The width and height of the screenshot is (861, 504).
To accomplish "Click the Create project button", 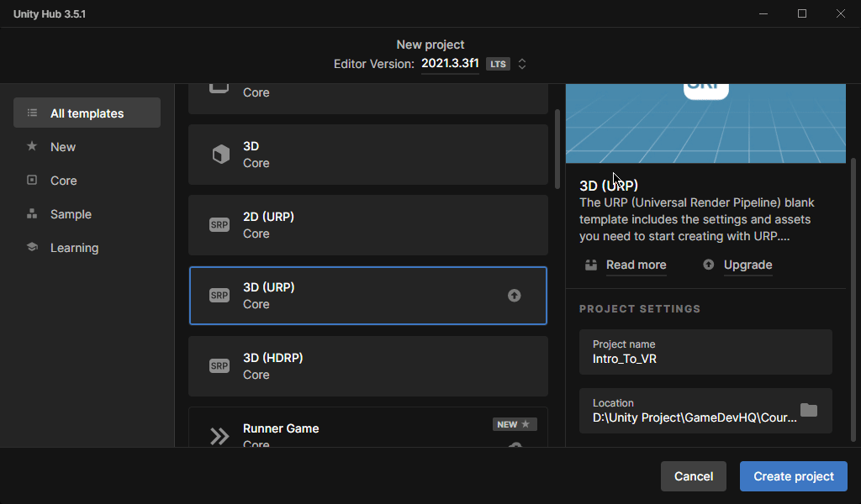I will point(792,475).
